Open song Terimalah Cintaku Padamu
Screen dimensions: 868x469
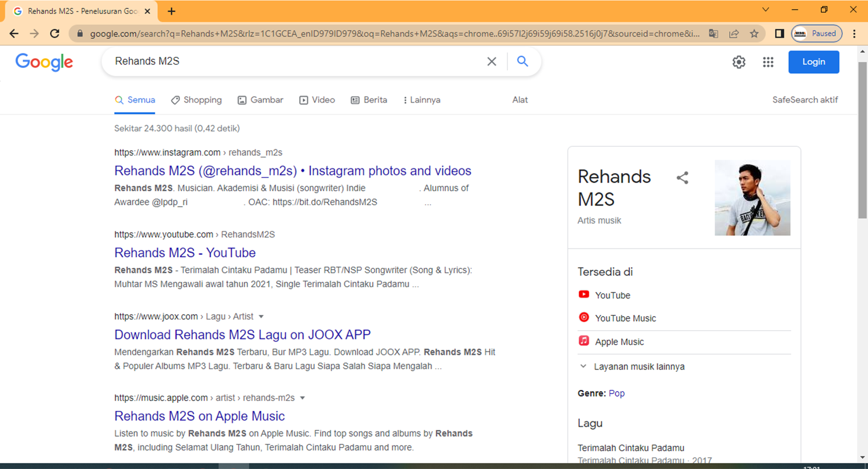click(x=631, y=448)
